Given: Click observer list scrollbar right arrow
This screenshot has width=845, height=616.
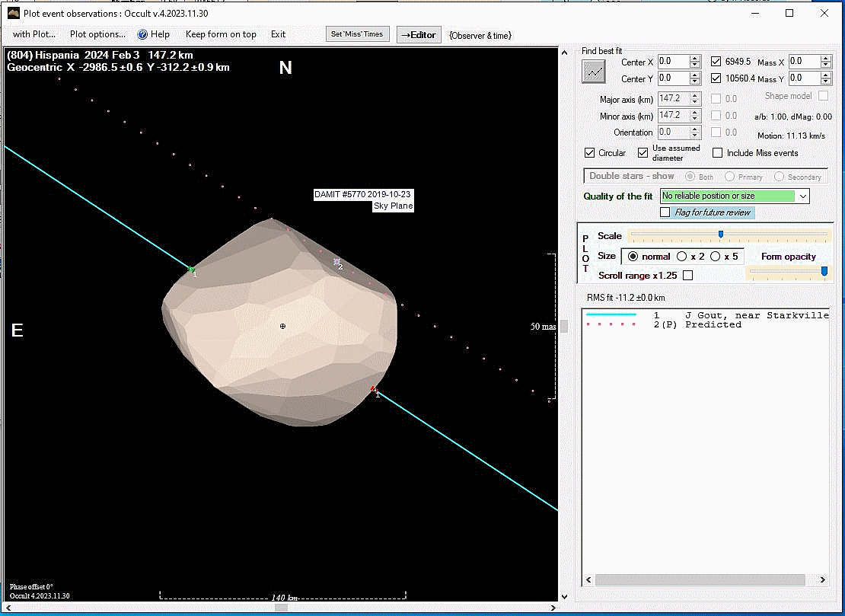Looking at the screenshot, I should [822, 580].
